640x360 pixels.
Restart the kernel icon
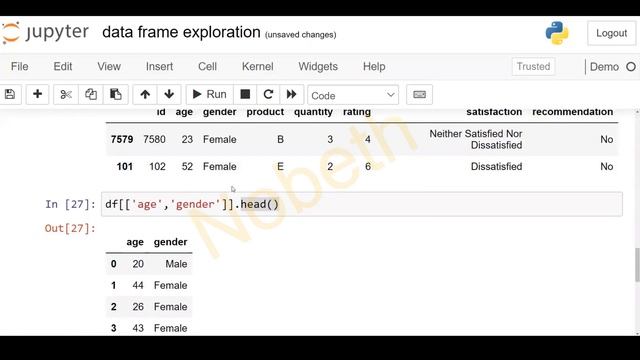(x=268, y=95)
